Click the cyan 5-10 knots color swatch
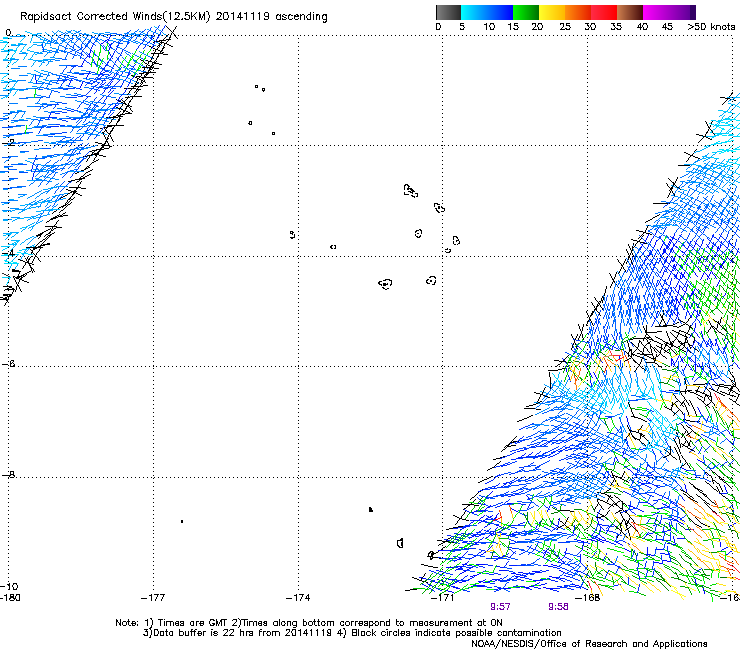740x650 pixels. pos(474,12)
